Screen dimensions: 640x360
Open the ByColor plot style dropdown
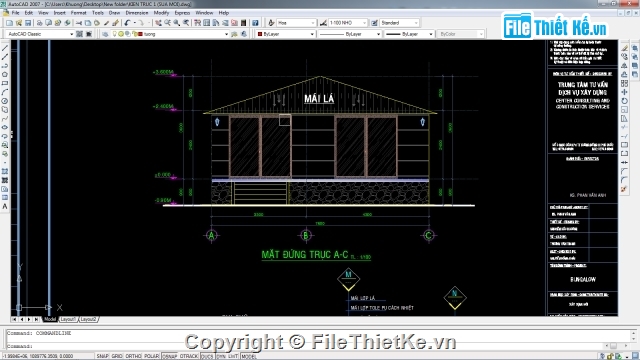pos(460,34)
